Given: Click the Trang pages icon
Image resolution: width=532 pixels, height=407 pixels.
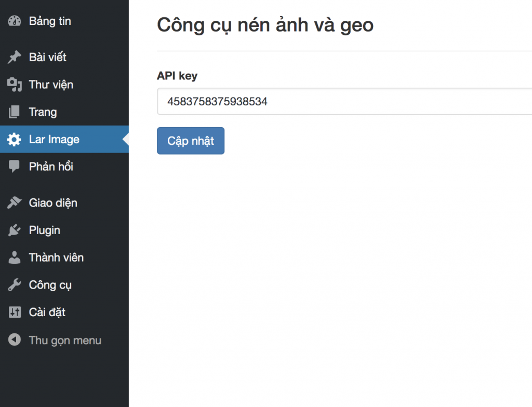Looking at the screenshot, I should [x=15, y=112].
